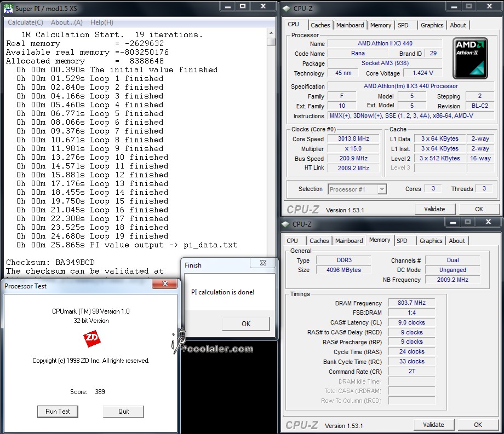The width and height of the screenshot is (504, 434).
Task: Click the Bus Speed value 200.9 MHz
Action: point(353,159)
